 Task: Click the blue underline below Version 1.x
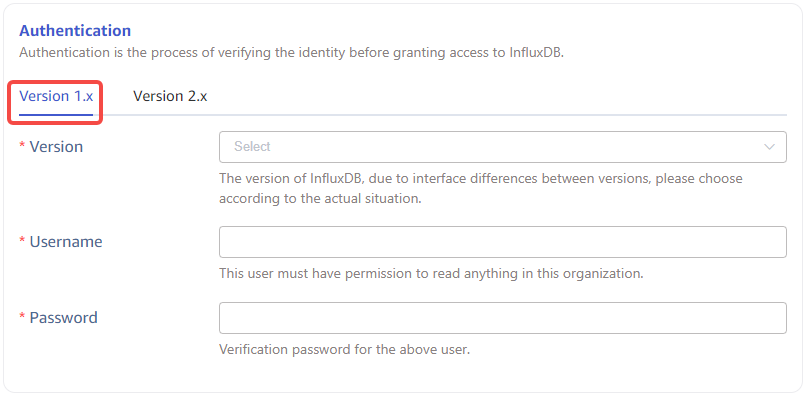coord(56,114)
